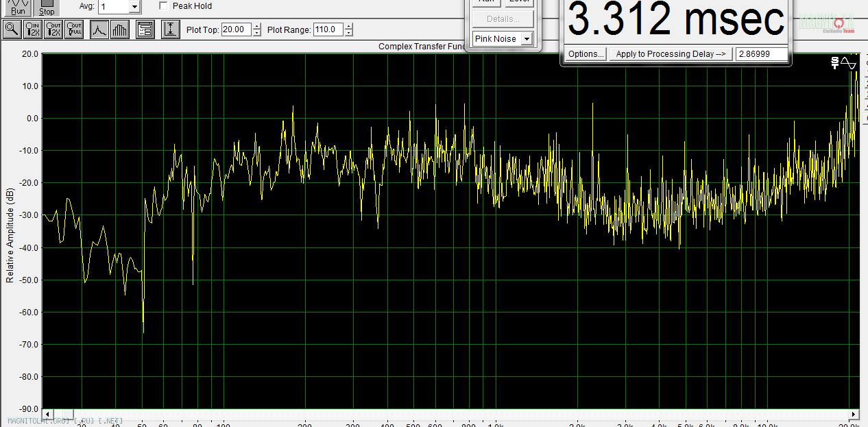
Task: Open the Pink Noise signal dropdown
Action: tap(527, 39)
